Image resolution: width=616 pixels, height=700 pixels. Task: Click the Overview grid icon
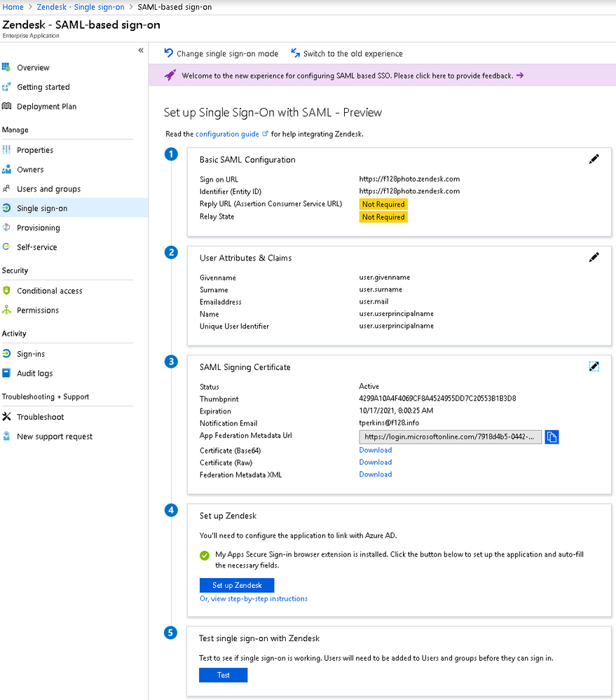pyautogui.click(x=6, y=67)
